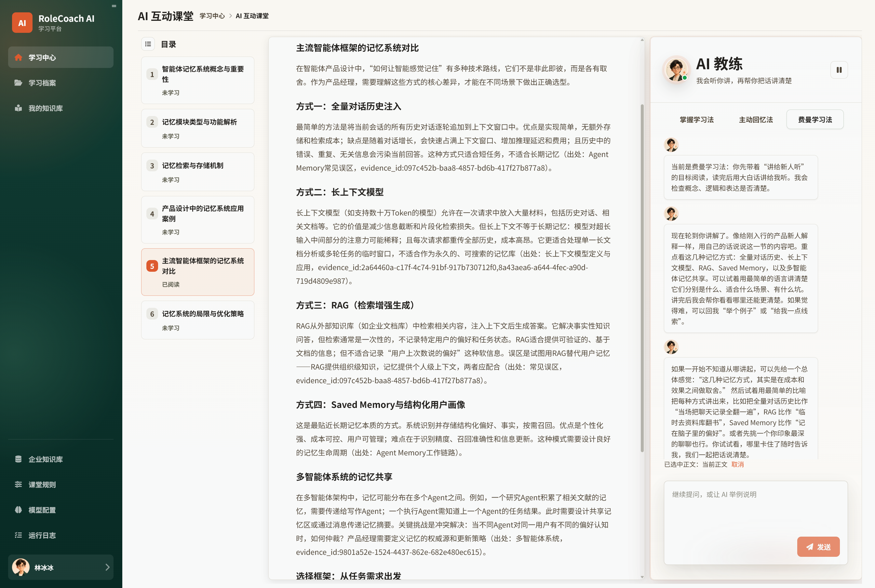The image size is (875, 588).
Task: Select chapter 2 记忆模块类型与功能解析
Action: [x=198, y=128]
